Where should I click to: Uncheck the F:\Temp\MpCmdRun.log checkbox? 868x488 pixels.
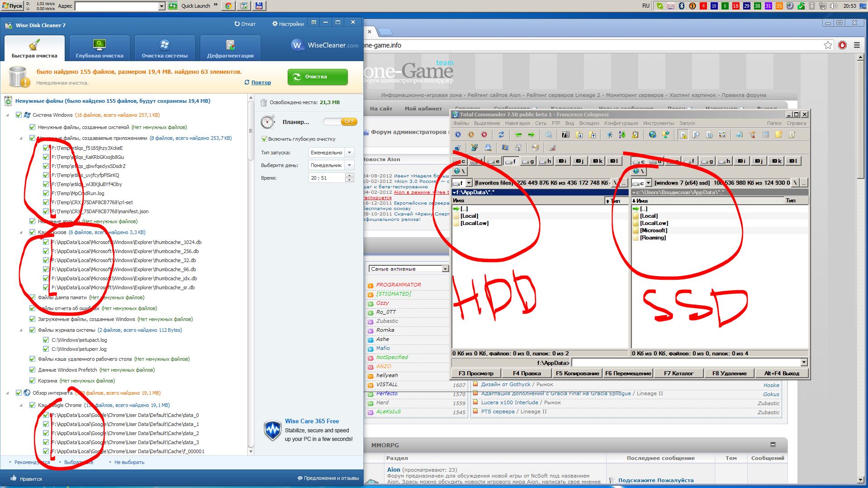(x=46, y=193)
